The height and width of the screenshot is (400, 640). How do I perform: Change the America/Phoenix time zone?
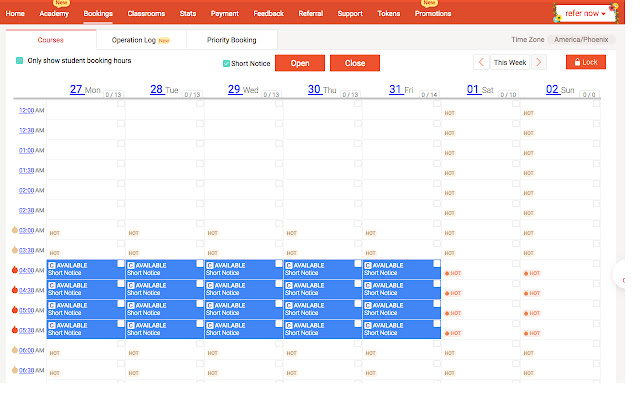(581, 40)
